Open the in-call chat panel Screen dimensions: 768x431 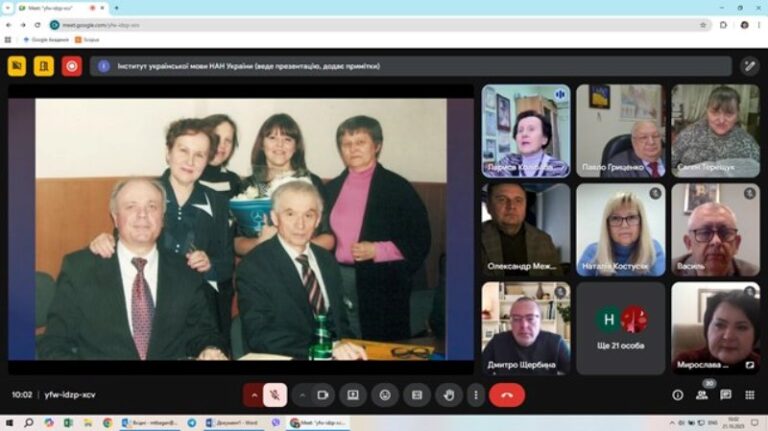(x=725, y=395)
